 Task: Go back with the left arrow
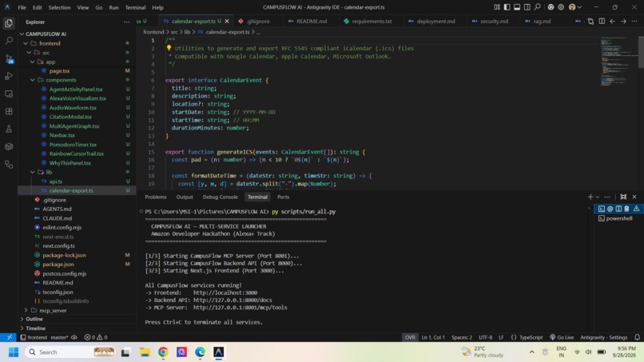612,21
